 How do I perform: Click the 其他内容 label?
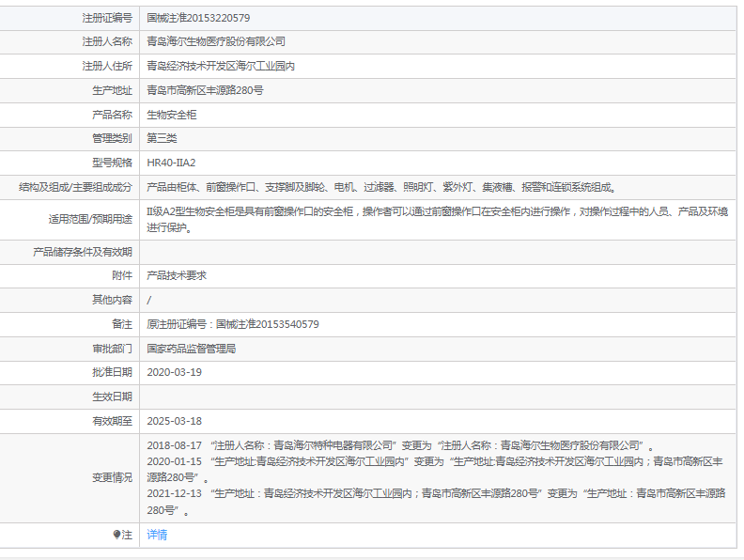pos(113,300)
